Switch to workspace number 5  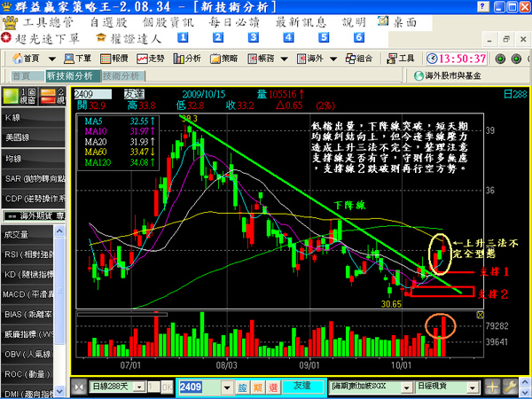[324, 37]
